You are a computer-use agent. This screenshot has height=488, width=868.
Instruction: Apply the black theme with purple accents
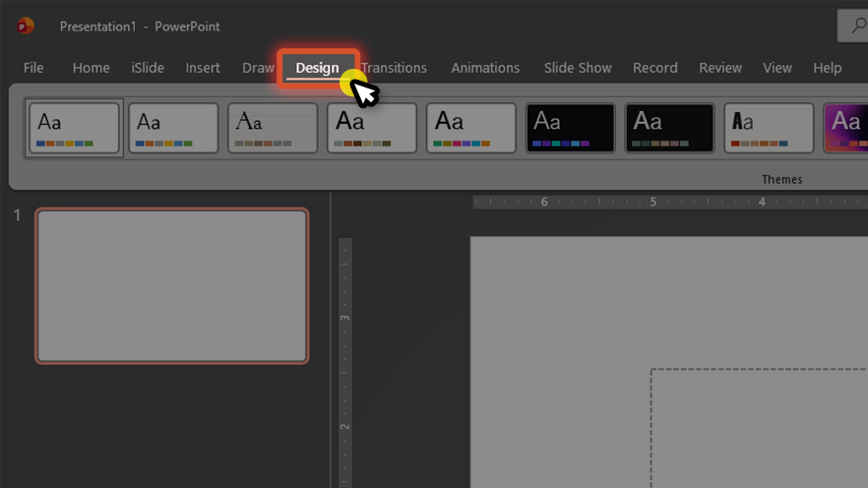point(570,128)
